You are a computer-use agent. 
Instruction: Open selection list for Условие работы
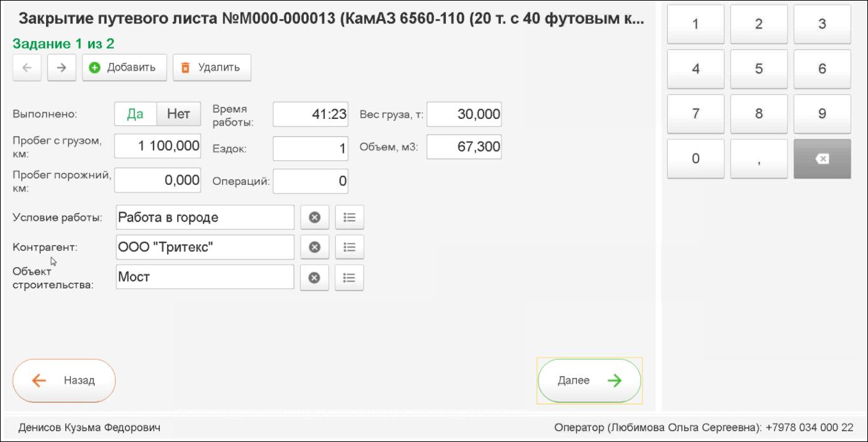349,217
